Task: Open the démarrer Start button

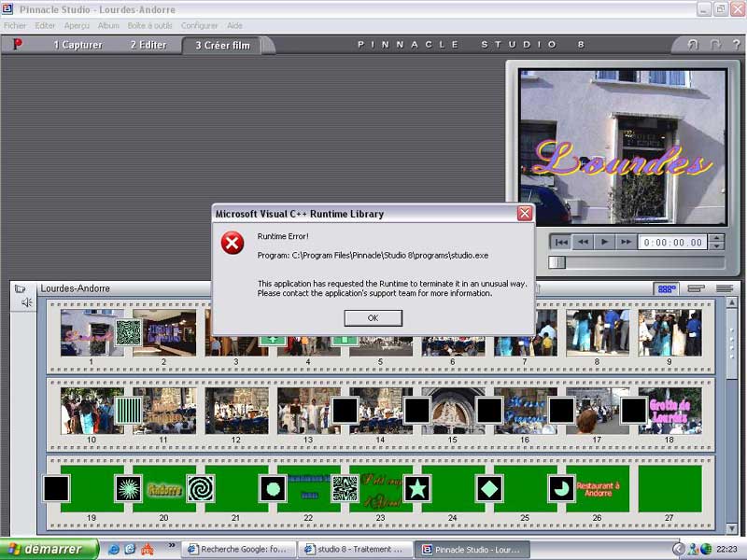Action: pyautogui.click(x=49, y=549)
